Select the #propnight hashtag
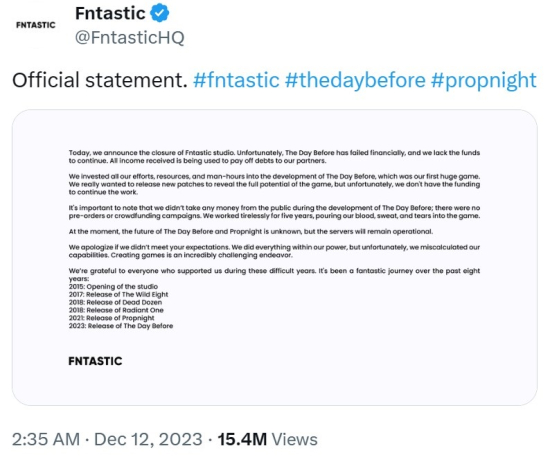This screenshot has width=550, height=464. (x=484, y=80)
